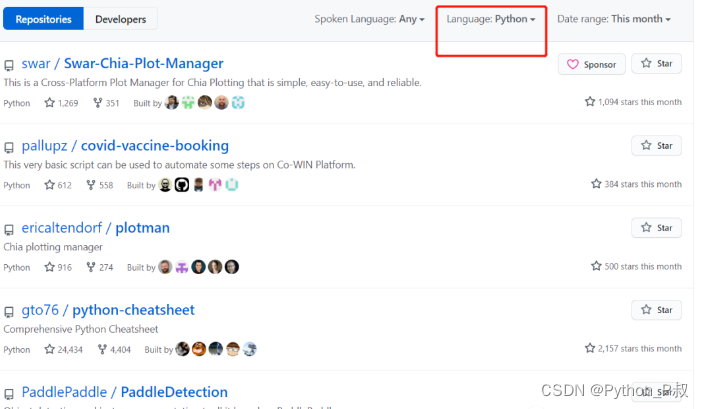Click first contributor avatar for python-cheatsheet

click(182, 349)
